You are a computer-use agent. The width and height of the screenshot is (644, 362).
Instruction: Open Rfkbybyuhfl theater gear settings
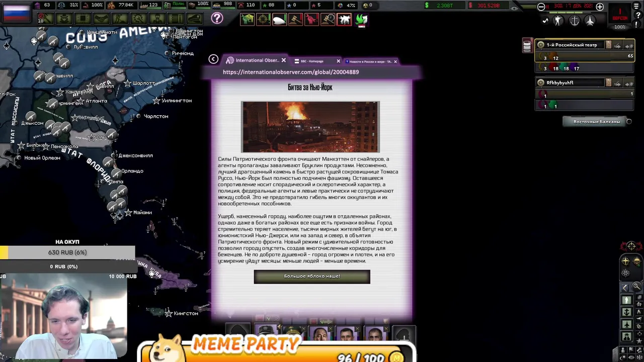pyautogui.click(x=541, y=82)
